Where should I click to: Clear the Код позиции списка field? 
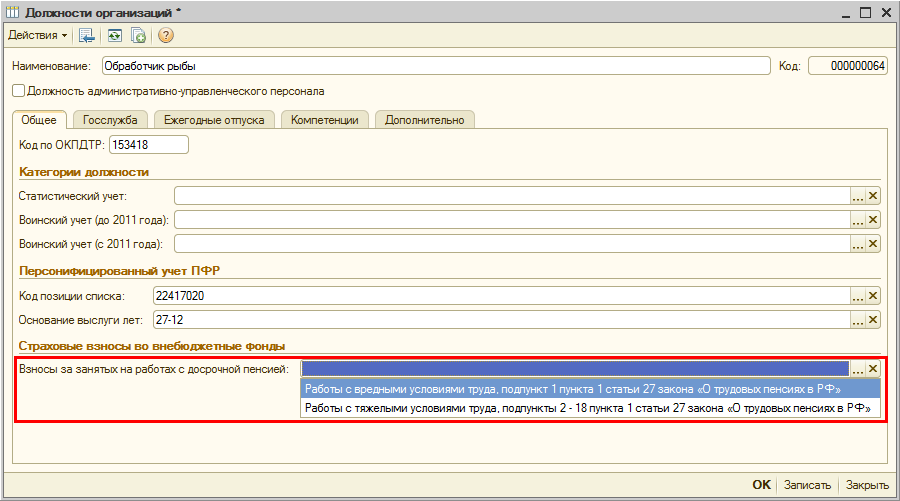tap(872, 296)
